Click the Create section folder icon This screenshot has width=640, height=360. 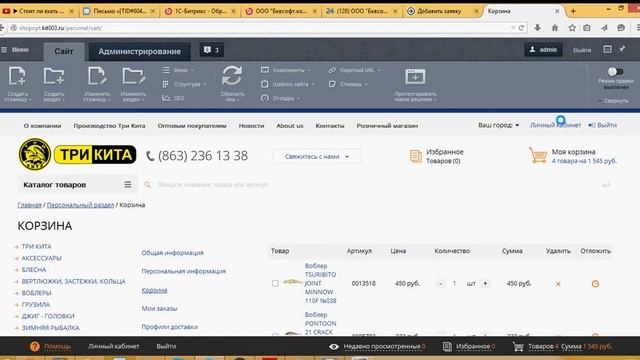tap(54, 76)
